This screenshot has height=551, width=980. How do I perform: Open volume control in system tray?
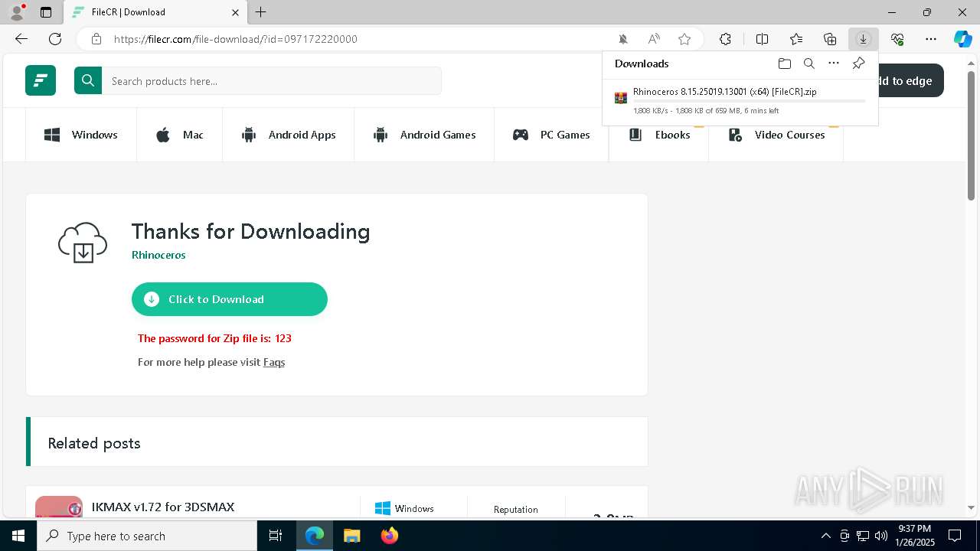881,536
